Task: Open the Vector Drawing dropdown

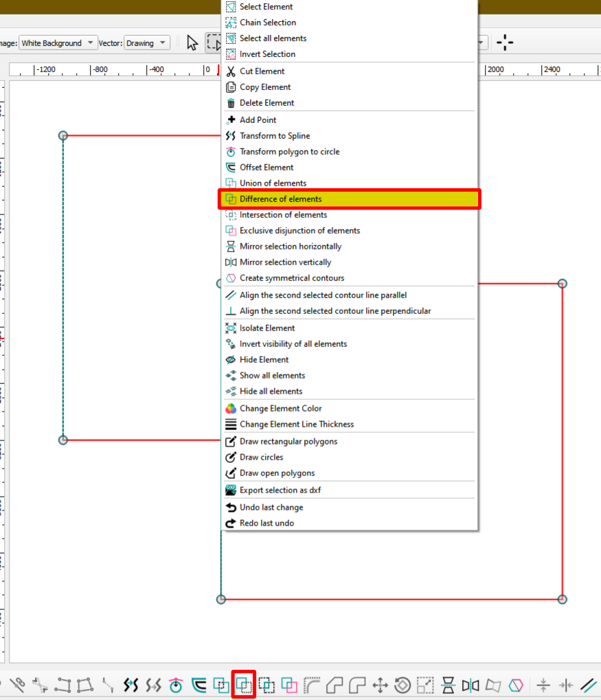Action: pyautogui.click(x=146, y=43)
